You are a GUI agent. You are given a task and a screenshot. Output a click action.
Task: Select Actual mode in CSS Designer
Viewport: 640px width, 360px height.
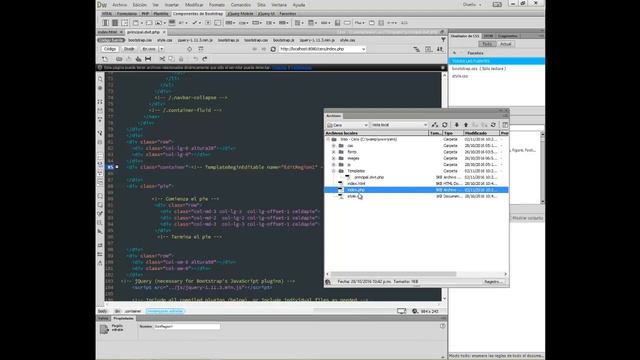pyautogui.click(x=505, y=44)
